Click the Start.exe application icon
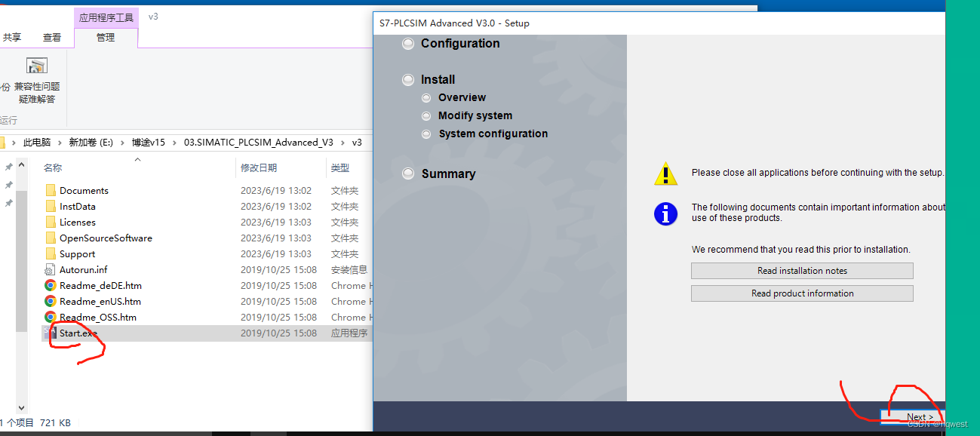Viewport: 980px width, 436px height. [x=51, y=333]
